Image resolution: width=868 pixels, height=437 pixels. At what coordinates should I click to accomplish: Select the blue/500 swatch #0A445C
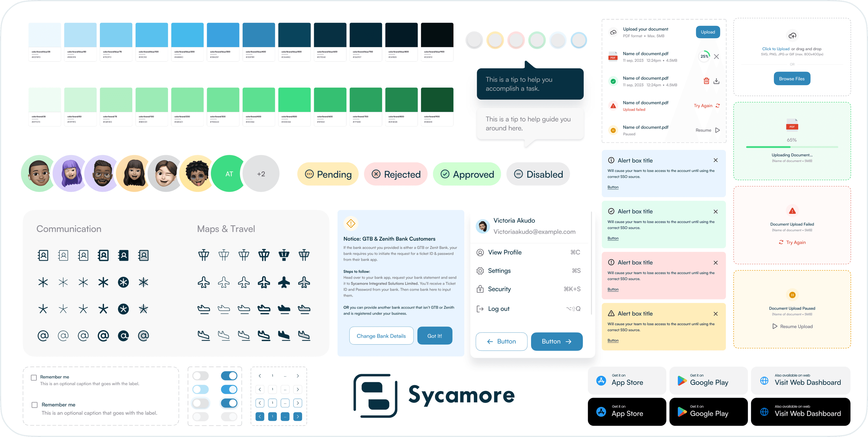click(x=295, y=42)
